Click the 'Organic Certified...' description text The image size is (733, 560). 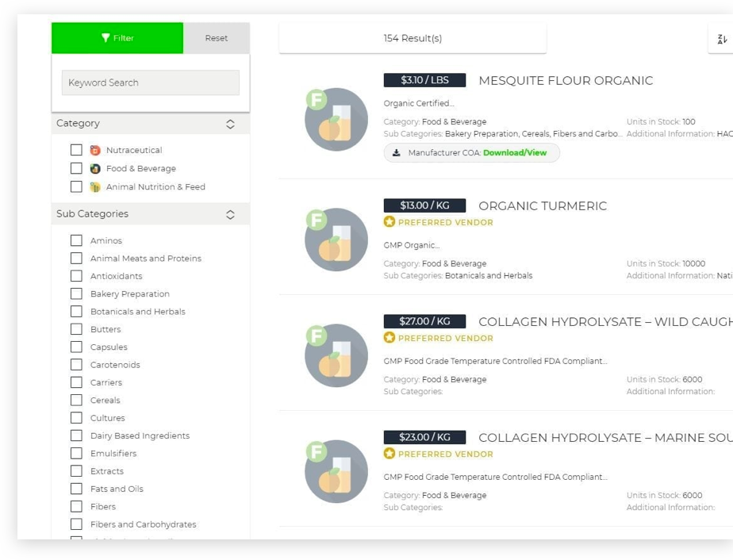(x=419, y=103)
